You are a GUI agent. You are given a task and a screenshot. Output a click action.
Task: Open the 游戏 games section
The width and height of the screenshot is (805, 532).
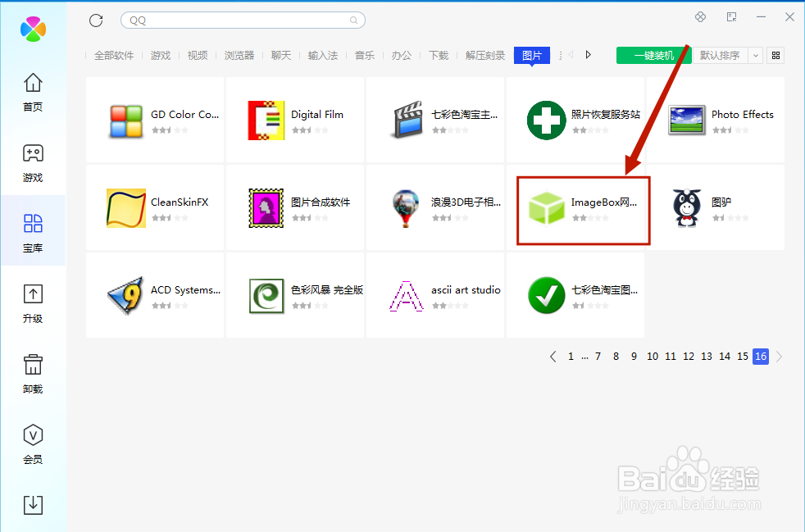(x=33, y=153)
